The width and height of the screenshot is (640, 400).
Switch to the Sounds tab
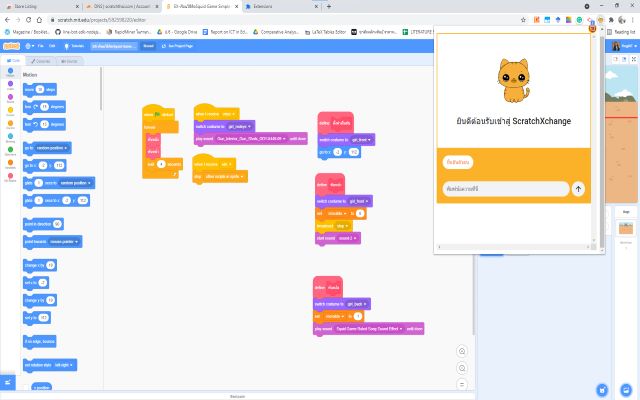pyautogui.click(x=69, y=61)
